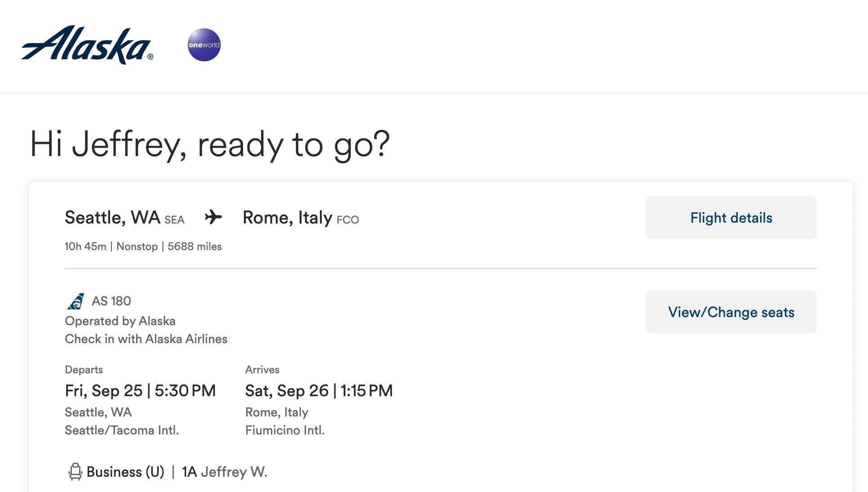The width and height of the screenshot is (868, 492).
Task: Click the oneworld alliance badge
Action: click(x=204, y=45)
